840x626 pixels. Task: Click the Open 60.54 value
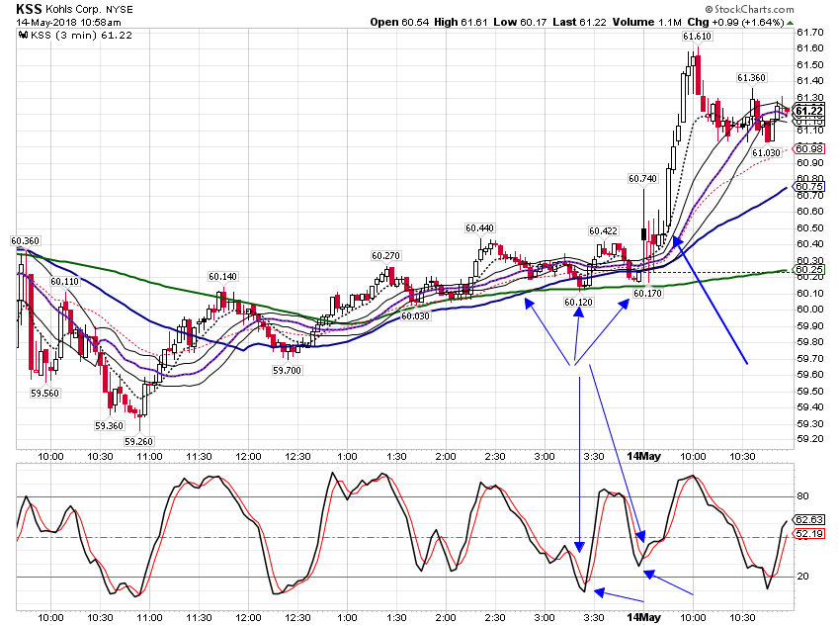tap(399, 22)
